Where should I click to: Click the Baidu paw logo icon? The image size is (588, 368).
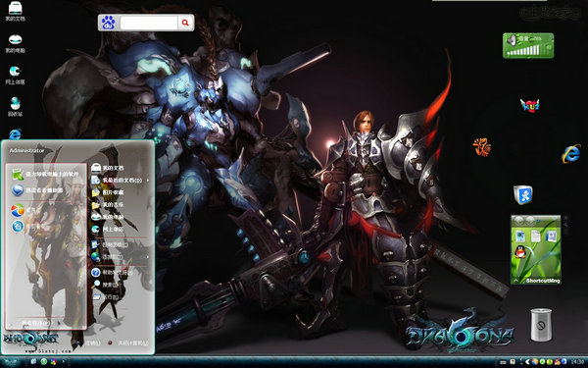click(x=109, y=23)
